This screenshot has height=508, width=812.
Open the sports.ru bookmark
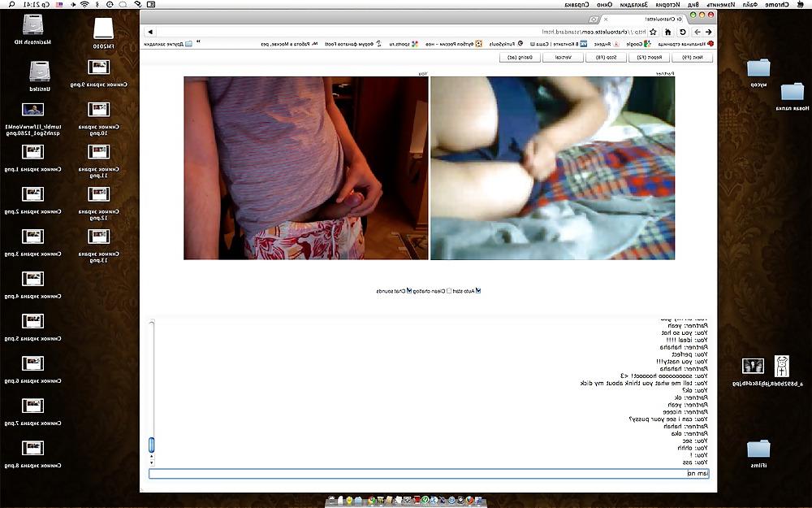pyautogui.click(x=403, y=44)
